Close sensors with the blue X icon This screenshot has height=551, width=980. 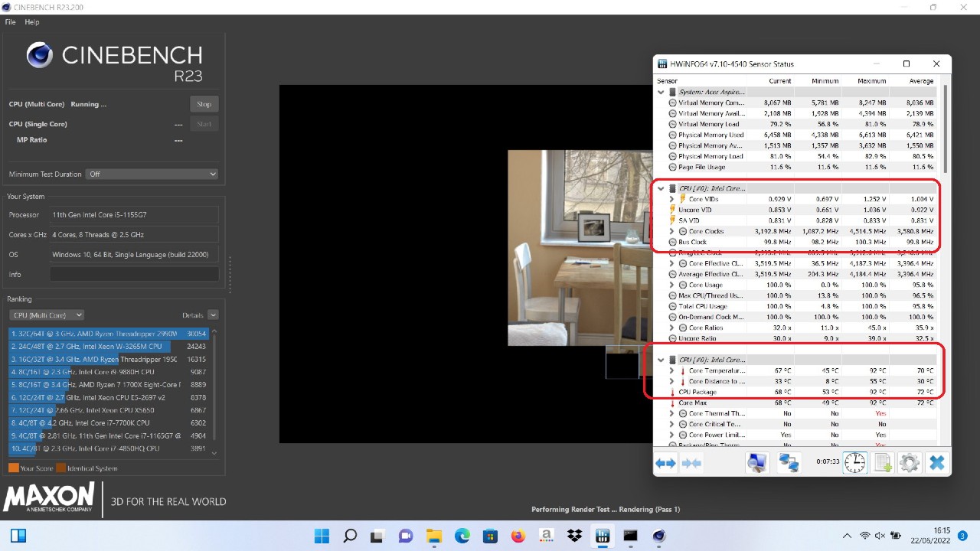(936, 462)
